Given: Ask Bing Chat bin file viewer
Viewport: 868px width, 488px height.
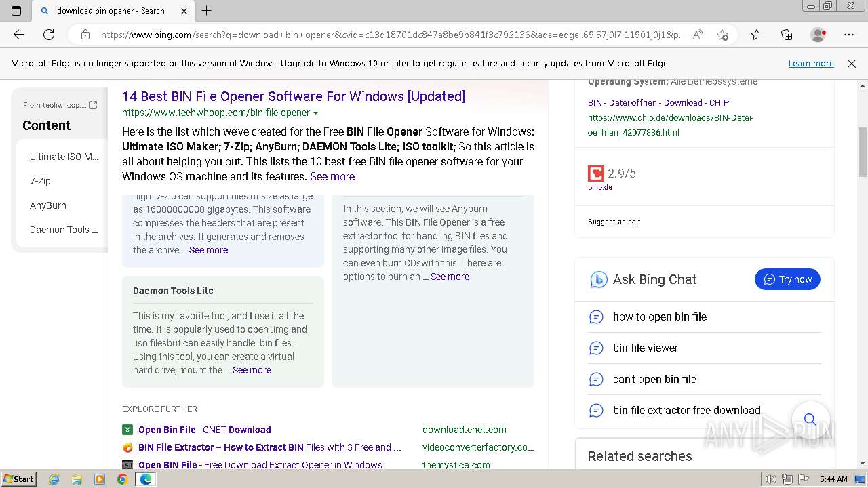Looking at the screenshot, I should click(x=646, y=348).
